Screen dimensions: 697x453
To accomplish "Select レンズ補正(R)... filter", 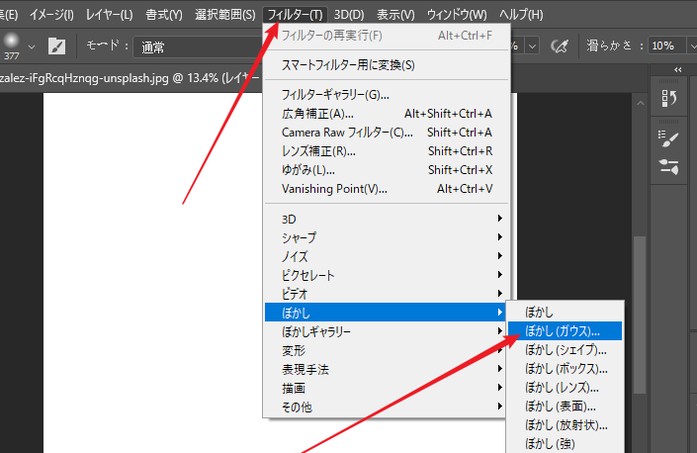I will click(x=386, y=151).
